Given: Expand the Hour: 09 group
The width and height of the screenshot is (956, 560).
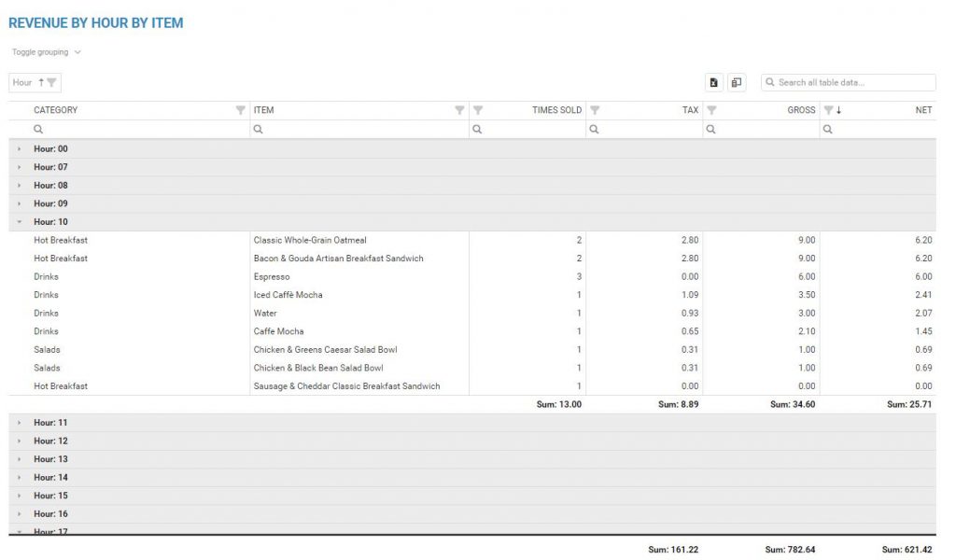Looking at the screenshot, I should pyautogui.click(x=20, y=203).
